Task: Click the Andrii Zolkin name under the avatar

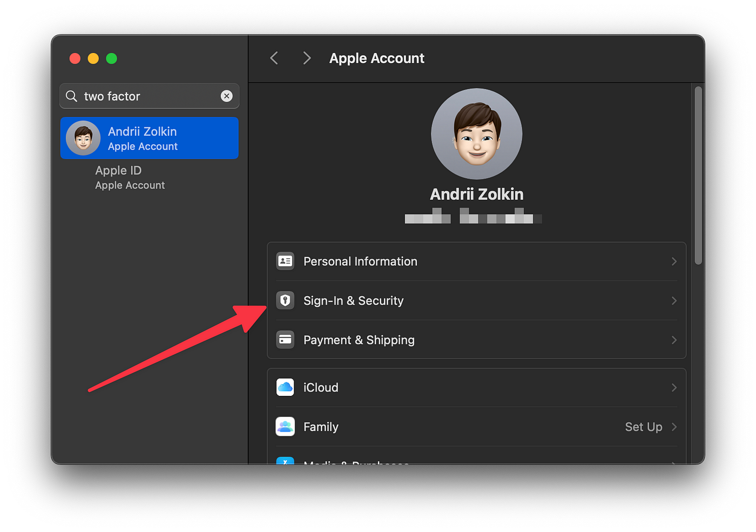Action: [x=477, y=194]
